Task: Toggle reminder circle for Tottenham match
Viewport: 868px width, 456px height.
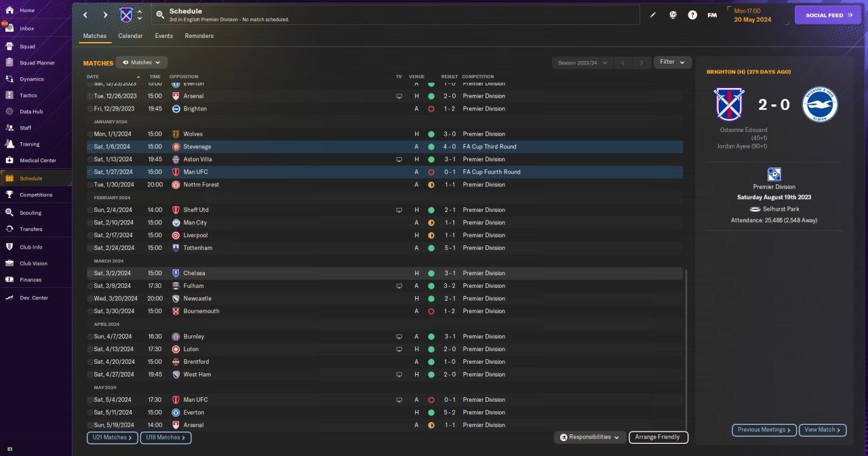Action: [x=90, y=248]
